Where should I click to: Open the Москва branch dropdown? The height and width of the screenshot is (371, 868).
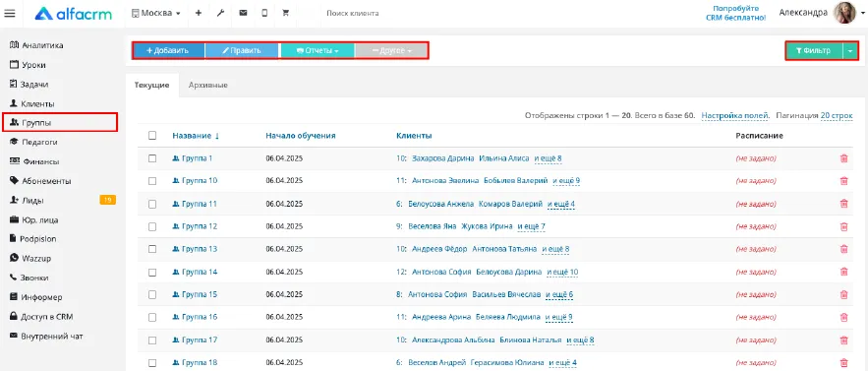pyautogui.click(x=156, y=14)
